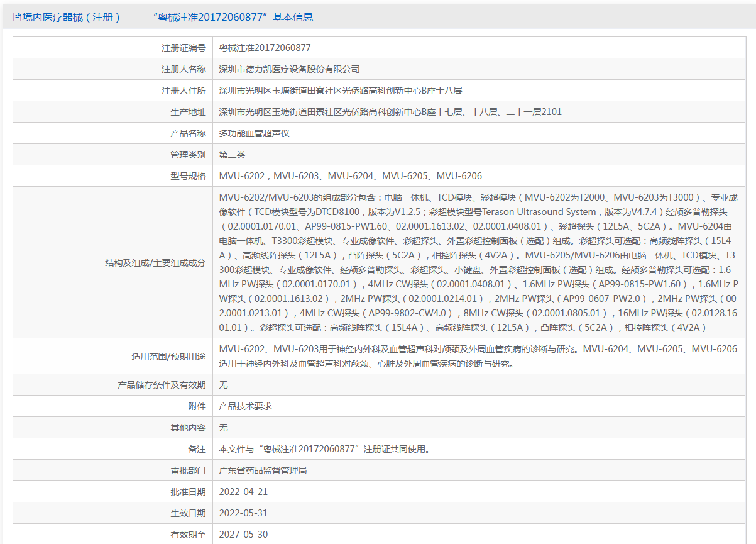Viewport: 756px width, 544px height.
Task: Click approval department 广东省药品监督管理局
Action: click(263, 470)
